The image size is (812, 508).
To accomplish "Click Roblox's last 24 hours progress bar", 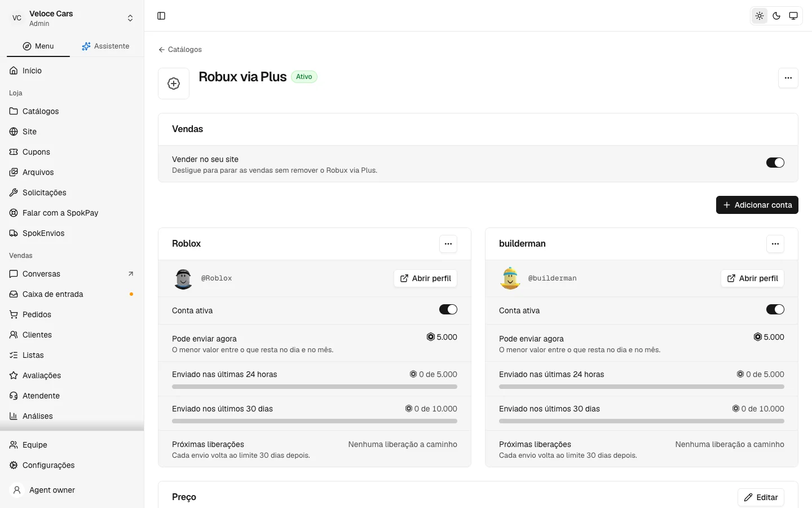I will click(x=315, y=387).
